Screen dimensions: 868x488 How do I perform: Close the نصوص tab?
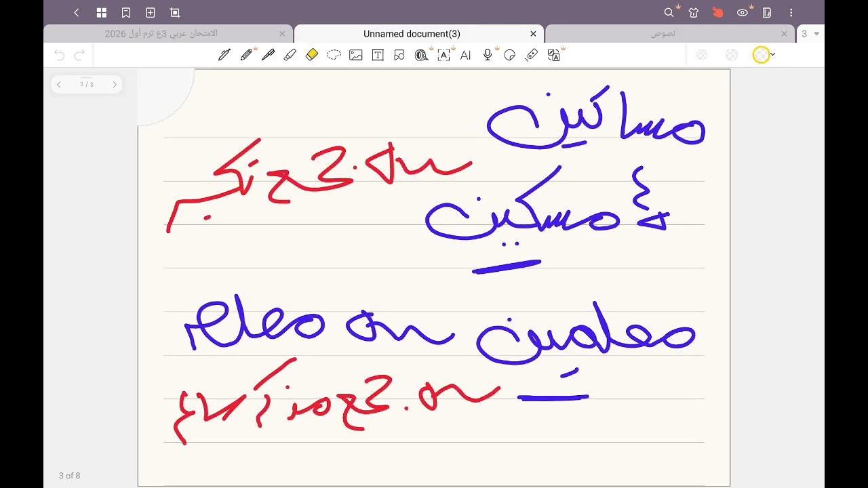pyautogui.click(x=784, y=33)
